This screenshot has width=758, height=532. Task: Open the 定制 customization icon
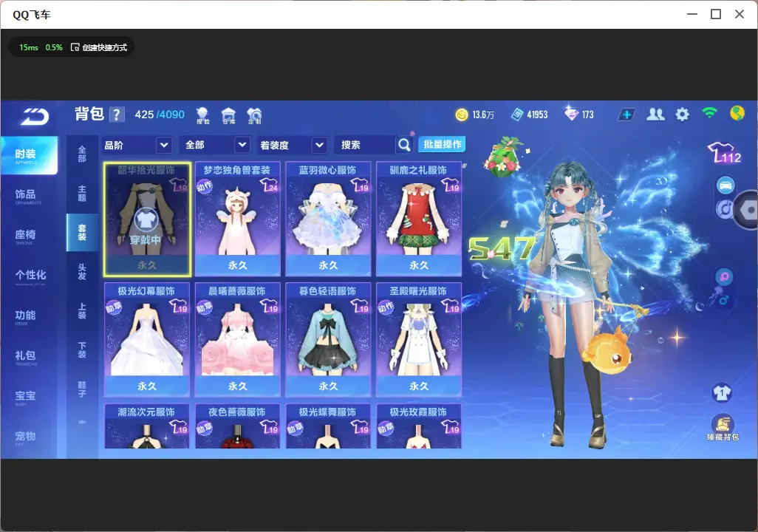click(254, 115)
